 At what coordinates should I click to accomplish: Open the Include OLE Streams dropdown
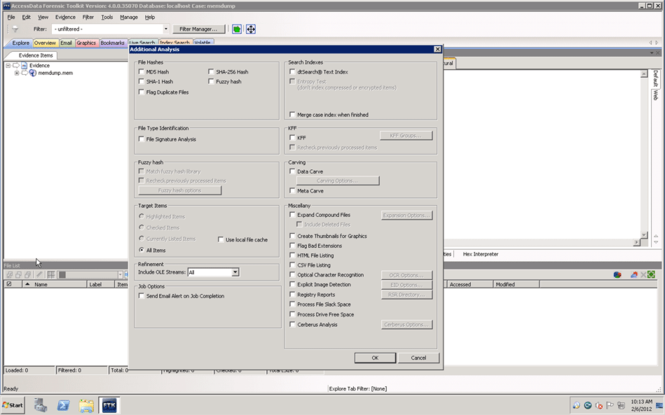pyautogui.click(x=235, y=272)
